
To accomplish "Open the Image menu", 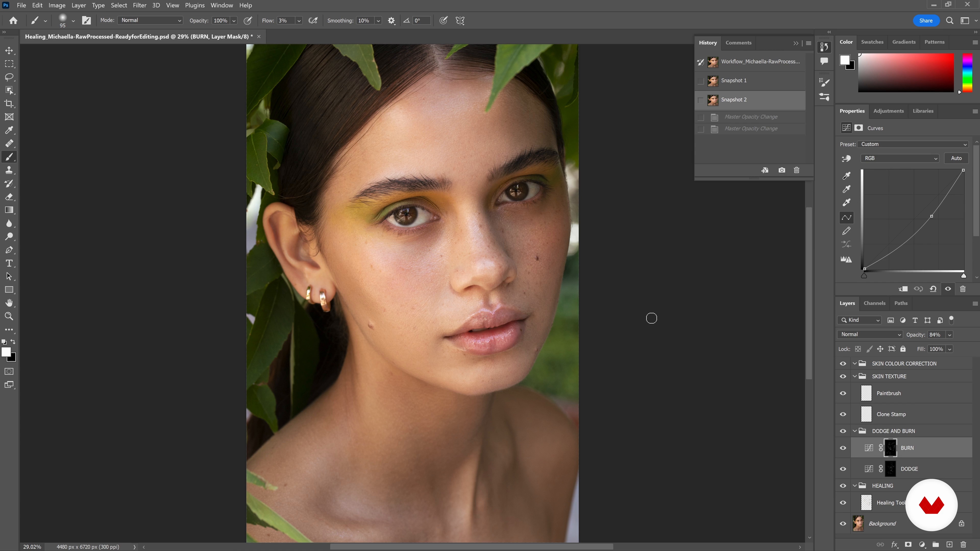I will click(57, 5).
